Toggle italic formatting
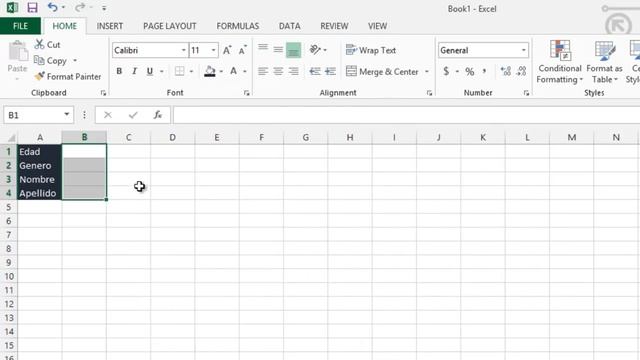The width and height of the screenshot is (640, 360). [134, 71]
